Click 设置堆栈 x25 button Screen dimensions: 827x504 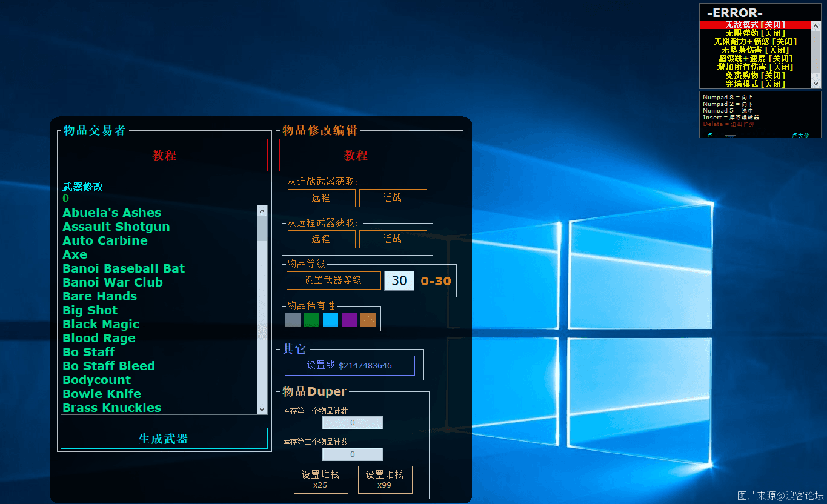[321, 479]
